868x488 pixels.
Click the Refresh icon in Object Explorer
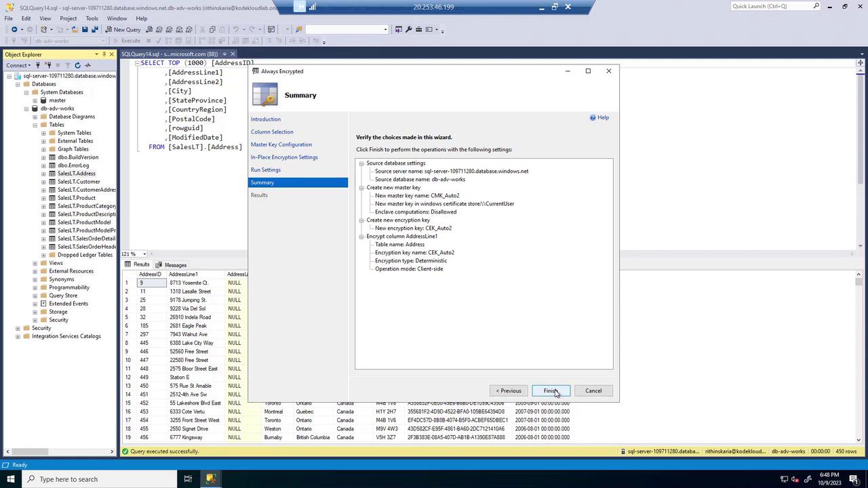tap(77, 65)
